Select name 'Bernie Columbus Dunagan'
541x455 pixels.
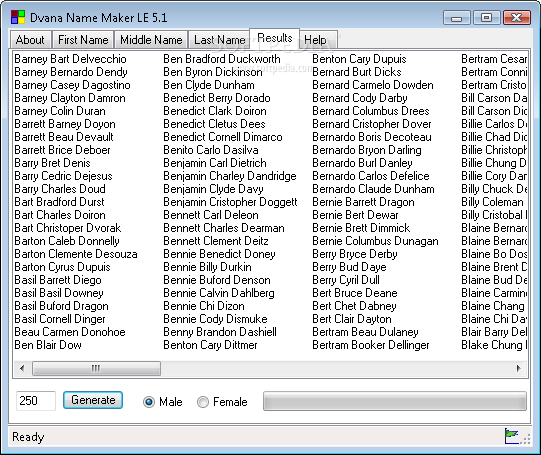point(375,241)
